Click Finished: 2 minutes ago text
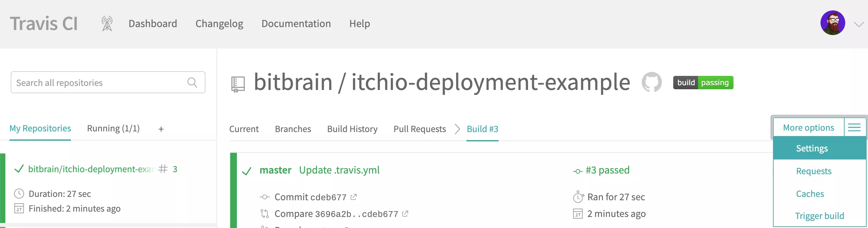This screenshot has width=868, height=228. click(x=75, y=209)
